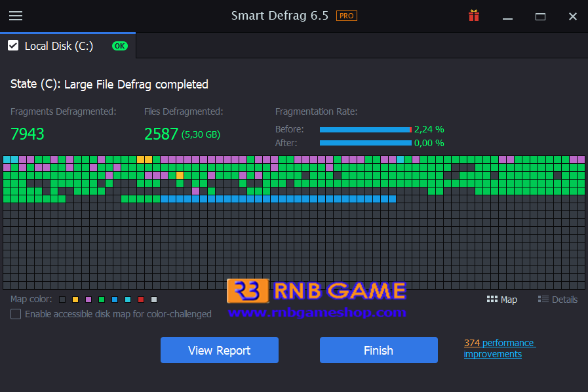Click the Smart Defrag 6.5 title text
The height and width of the screenshot is (392, 588).
tap(280, 16)
